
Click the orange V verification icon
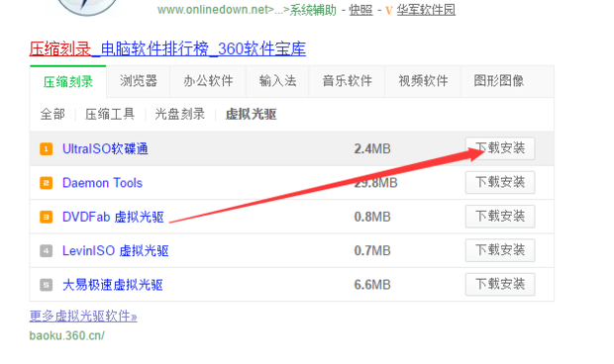click(389, 11)
